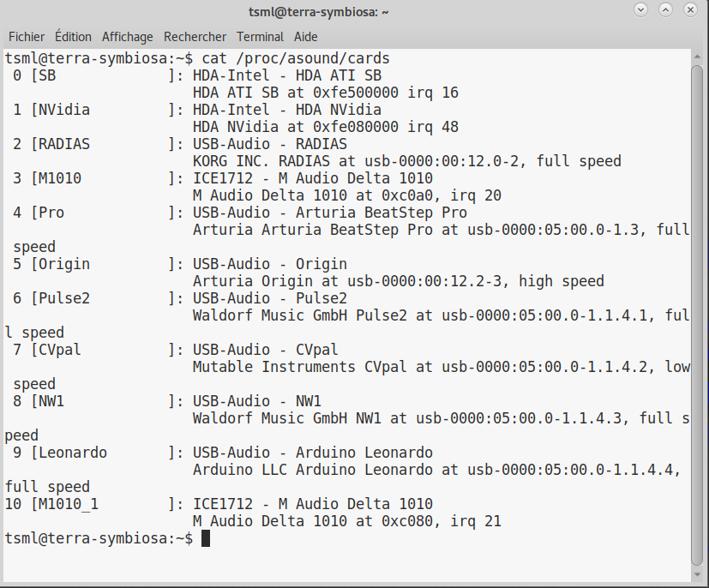Open the Affichage menu
This screenshot has height=588, width=709.
point(128,37)
